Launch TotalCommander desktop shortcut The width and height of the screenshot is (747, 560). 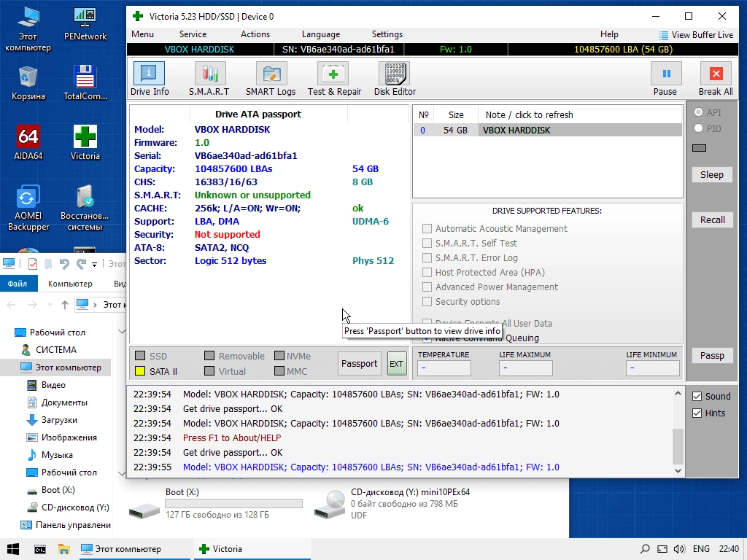click(x=85, y=83)
